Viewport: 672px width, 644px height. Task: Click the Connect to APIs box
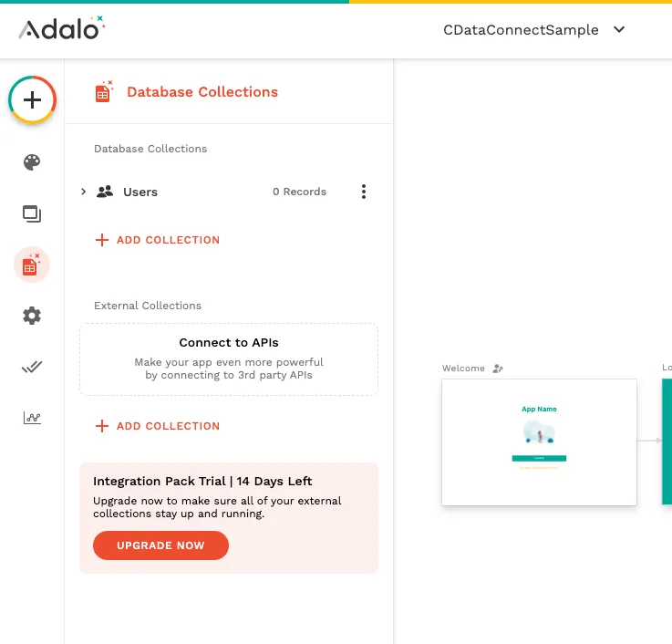point(229,359)
